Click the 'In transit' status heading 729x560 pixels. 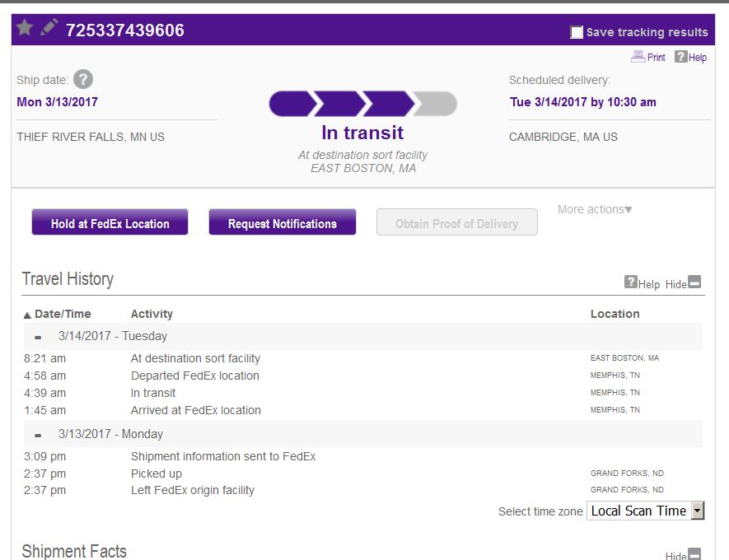362,133
